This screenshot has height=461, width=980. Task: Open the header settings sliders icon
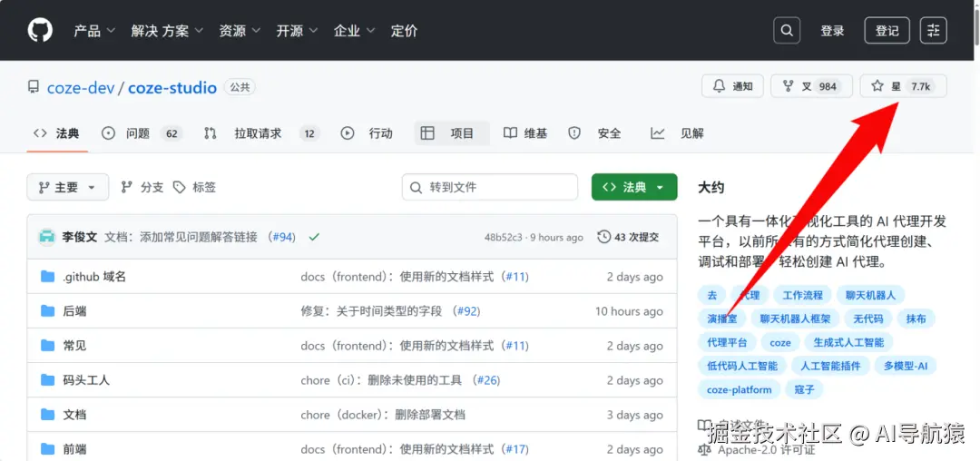click(934, 30)
